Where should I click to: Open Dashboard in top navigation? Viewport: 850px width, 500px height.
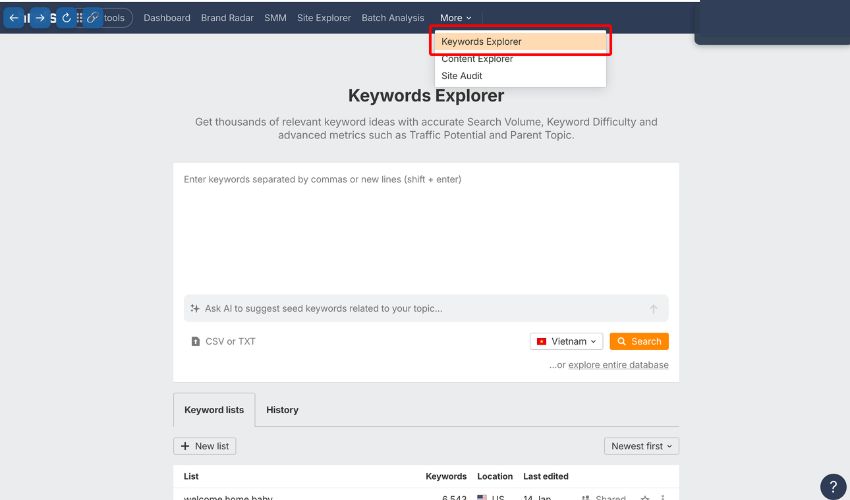coord(167,18)
